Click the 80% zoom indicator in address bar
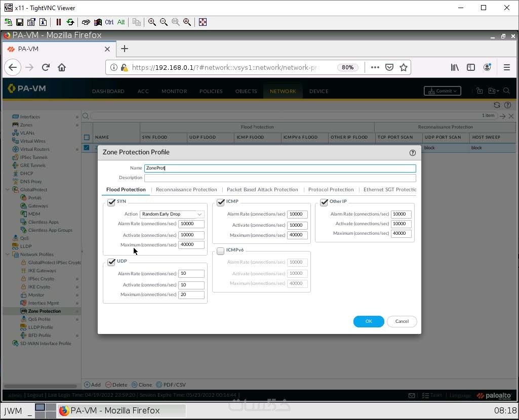519x420 pixels. pyautogui.click(x=347, y=67)
